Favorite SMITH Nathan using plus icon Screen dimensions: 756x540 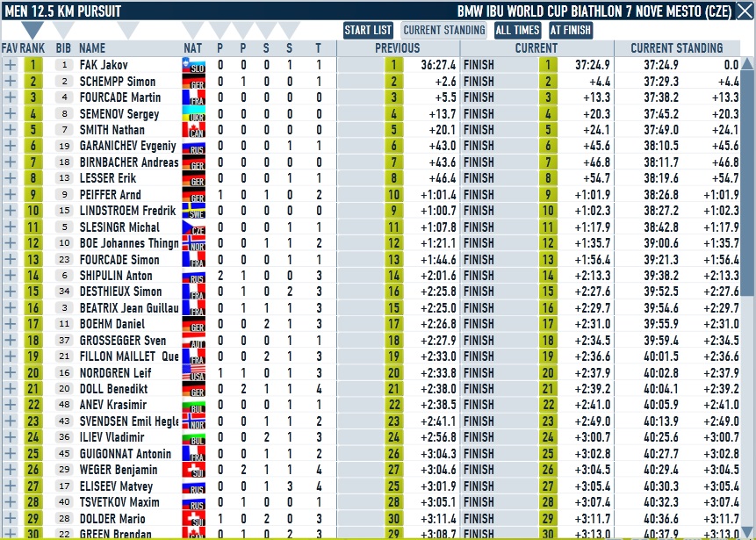click(x=11, y=130)
